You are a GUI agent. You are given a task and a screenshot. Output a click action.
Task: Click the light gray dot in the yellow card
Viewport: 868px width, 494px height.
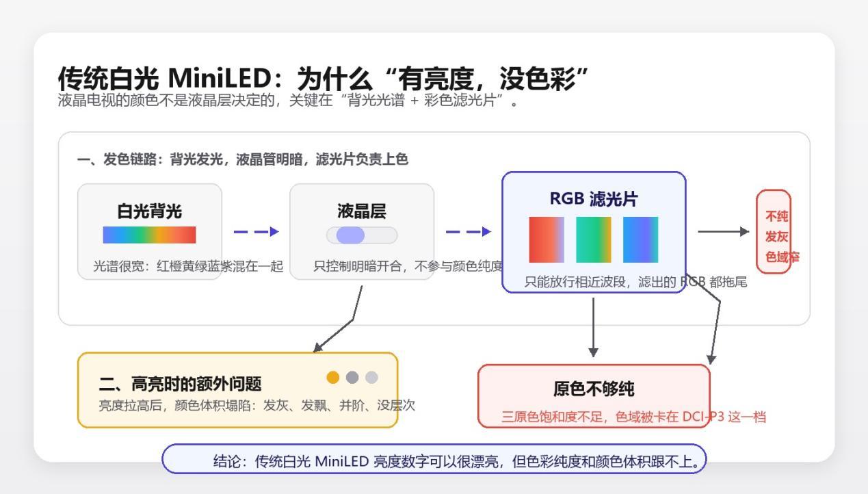pos(371,378)
